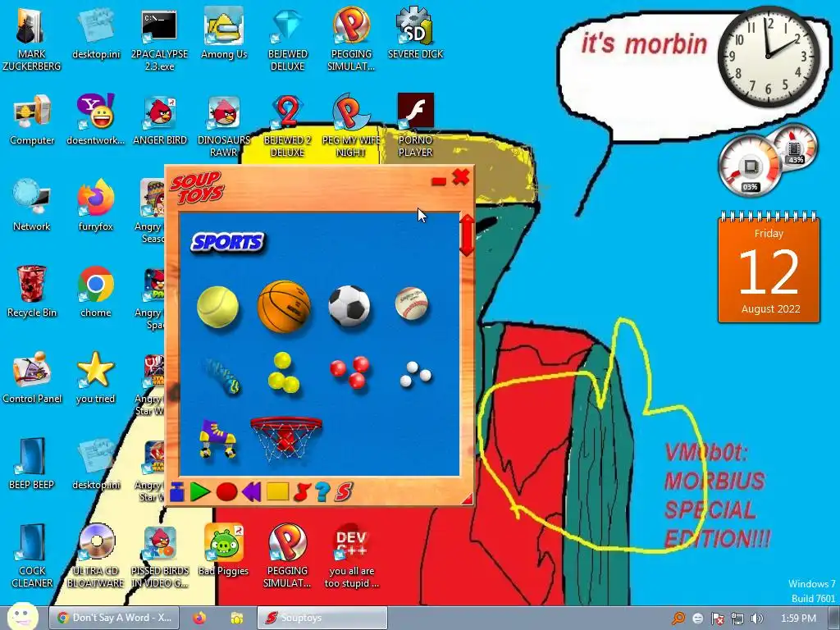Switch to Don't Say A Word Chrome taskbar button
The width and height of the screenshot is (840, 630).
click(113, 618)
